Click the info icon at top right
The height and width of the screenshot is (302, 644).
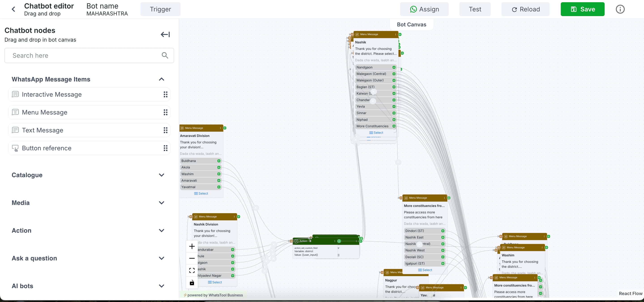click(620, 9)
